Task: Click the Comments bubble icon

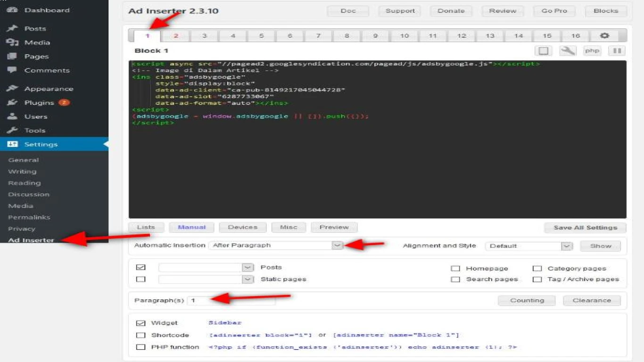Action: [x=12, y=70]
